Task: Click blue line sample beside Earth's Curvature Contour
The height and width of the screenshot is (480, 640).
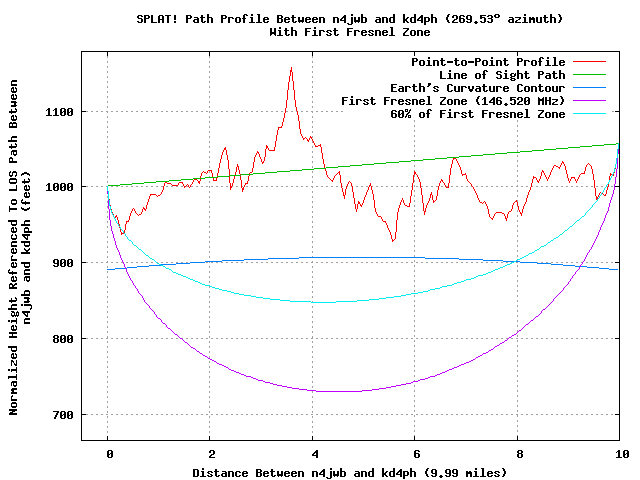Action: [x=589, y=88]
